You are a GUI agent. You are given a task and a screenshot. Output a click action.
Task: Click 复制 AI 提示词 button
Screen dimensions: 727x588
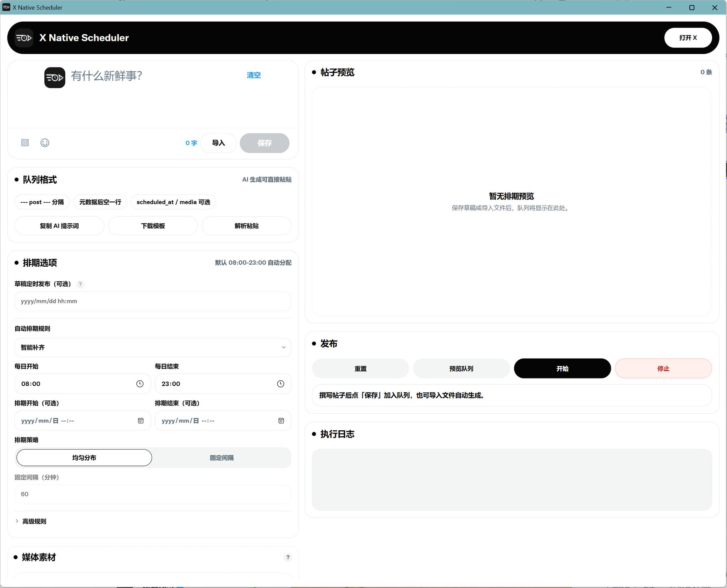pos(59,226)
